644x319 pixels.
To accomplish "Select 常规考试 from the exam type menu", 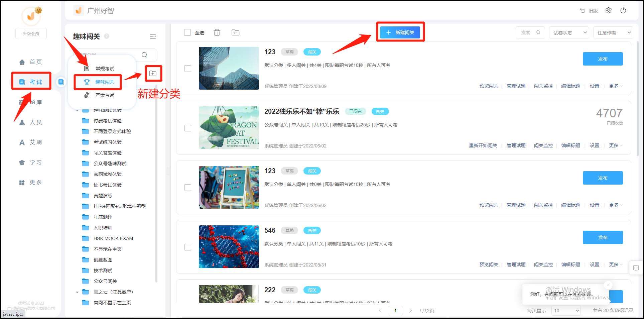I will [x=105, y=69].
